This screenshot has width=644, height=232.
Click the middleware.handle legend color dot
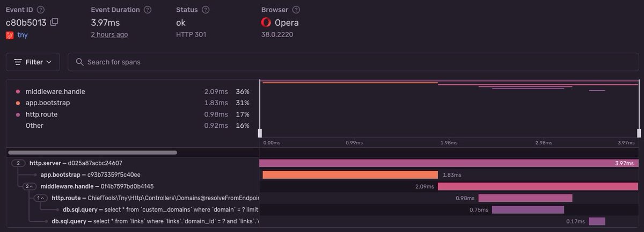pyautogui.click(x=18, y=92)
